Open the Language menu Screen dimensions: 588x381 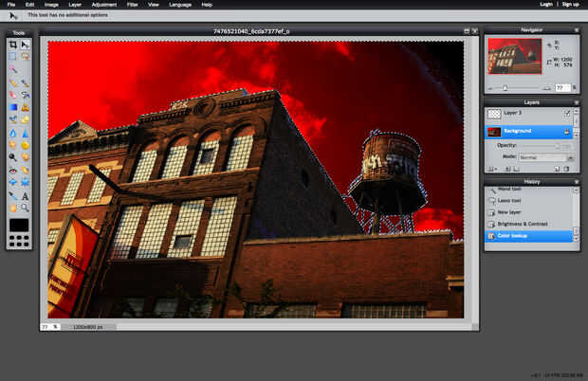[x=180, y=5]
